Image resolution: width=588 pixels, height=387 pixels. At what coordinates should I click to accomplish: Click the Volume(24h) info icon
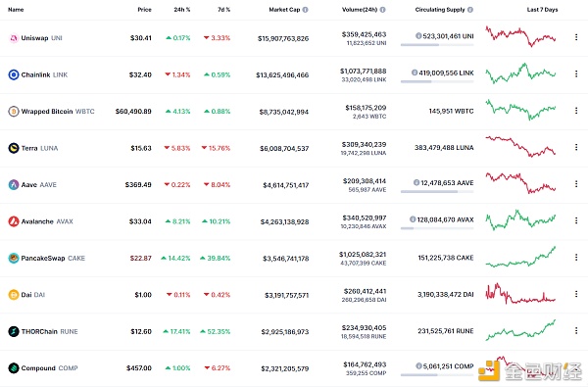tap(382, 10)
